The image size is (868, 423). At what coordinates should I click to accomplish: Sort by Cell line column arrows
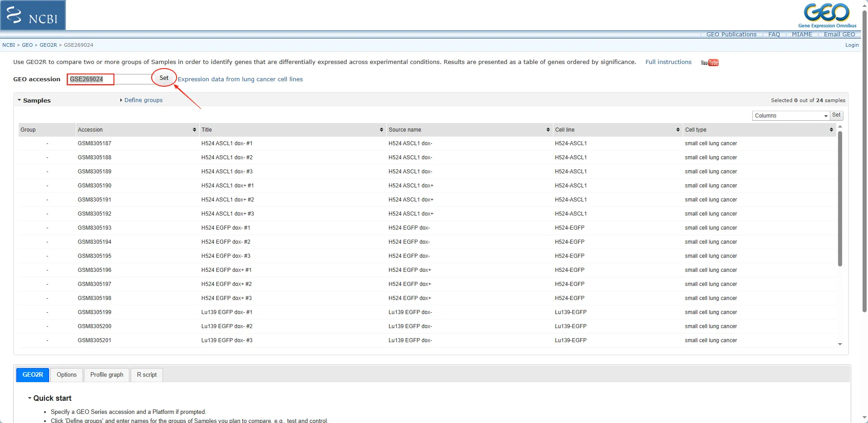(678, 130)
